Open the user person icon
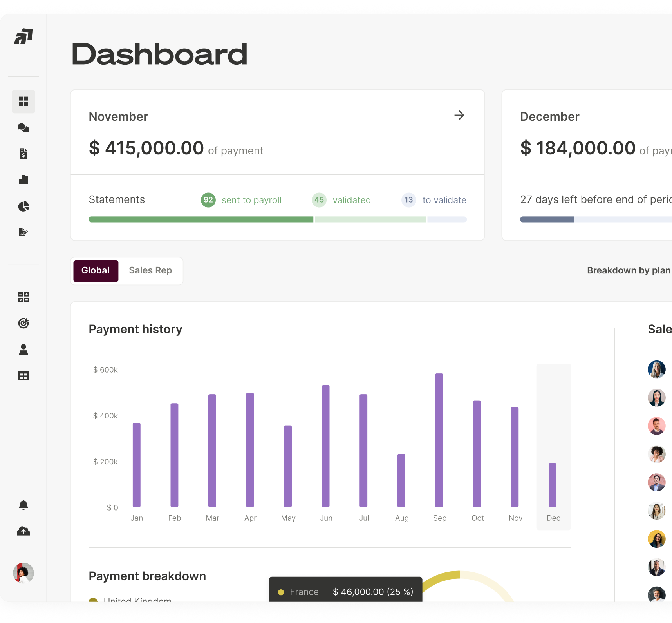This screenshot has height=623, width=672. point(23,350)
